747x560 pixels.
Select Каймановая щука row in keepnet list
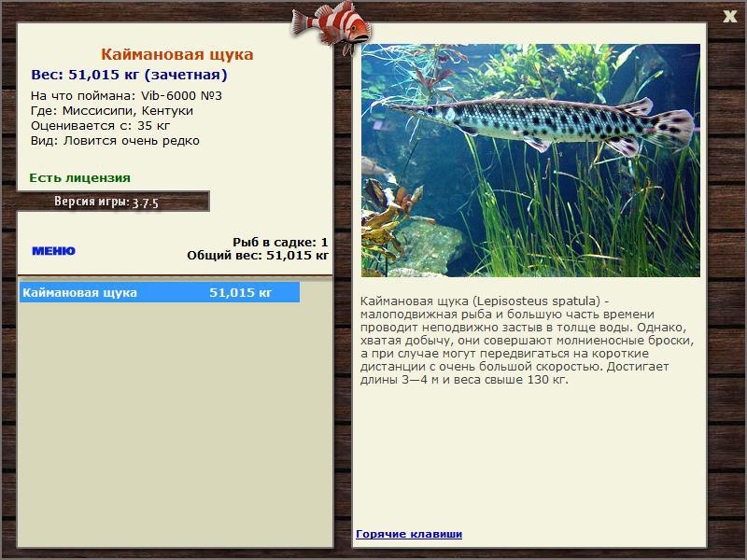tap(160, 292)
